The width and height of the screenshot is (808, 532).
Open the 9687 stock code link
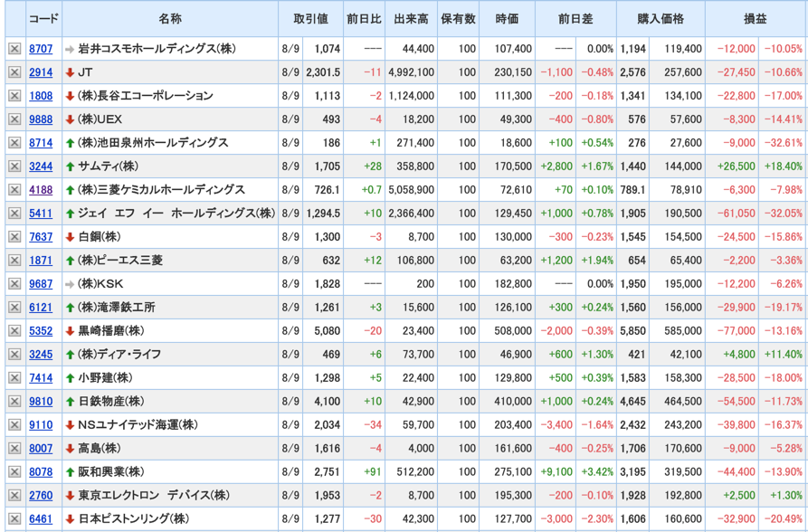tap(41, 284)
